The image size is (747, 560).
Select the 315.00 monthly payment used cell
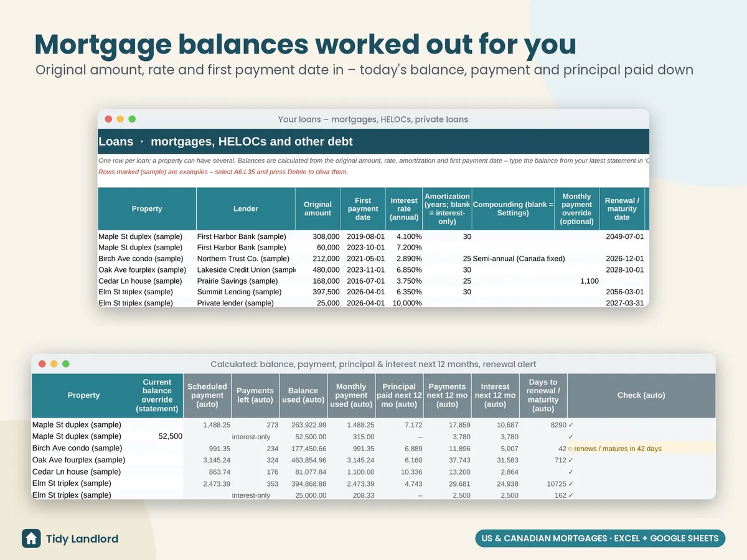click(351, 437)
